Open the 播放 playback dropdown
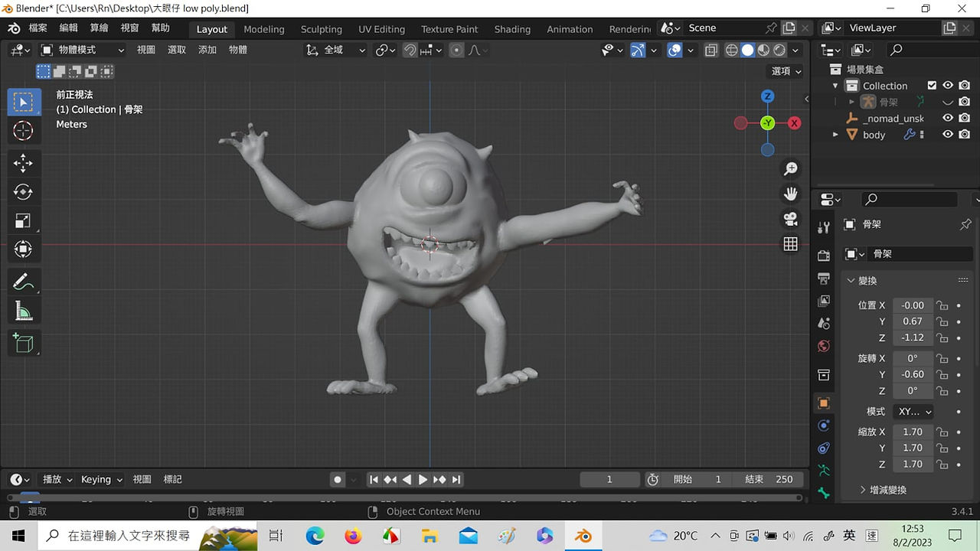The height and width of the screenshot is (551, 980). (x=57, y=480)
